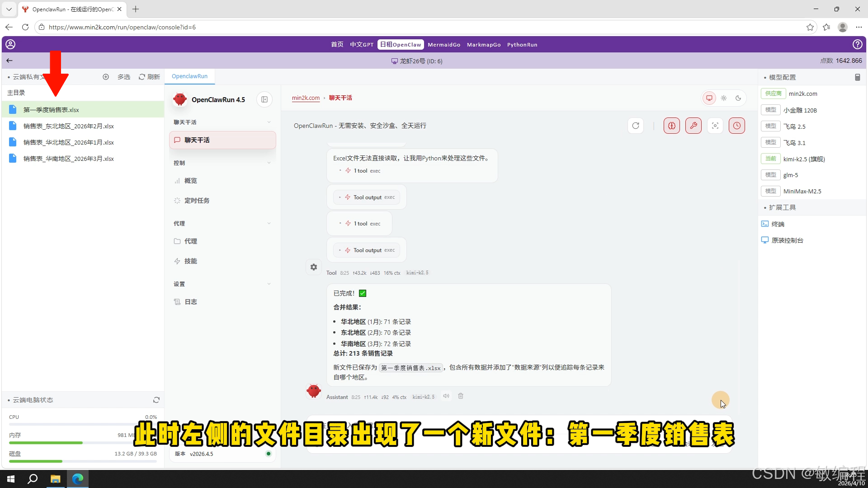
Task: Switch to dark mode with the moon toggle
Action: [x=738, y=98]
